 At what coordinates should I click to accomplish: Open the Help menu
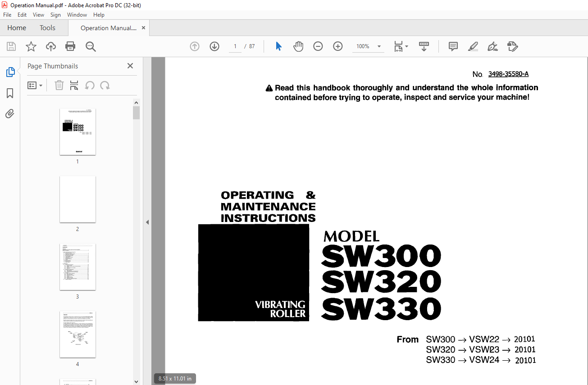tap(99, 15)
